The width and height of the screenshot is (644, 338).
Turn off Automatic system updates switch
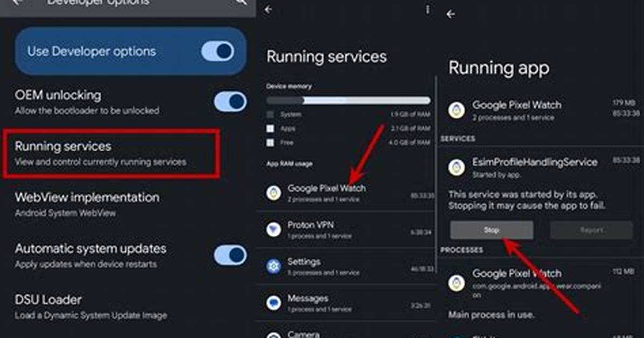click(230, 255)
